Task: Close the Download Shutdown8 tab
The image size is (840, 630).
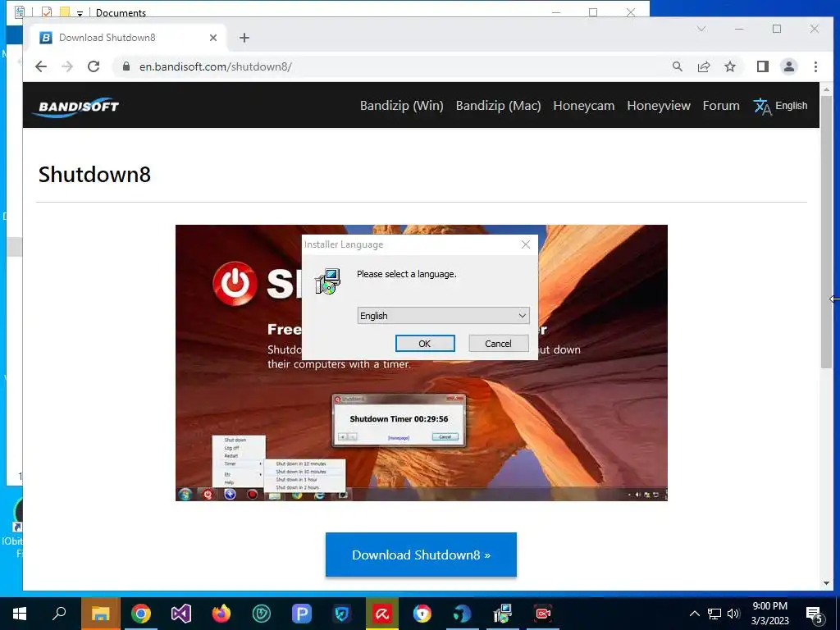Action: [x=213, y=38]
